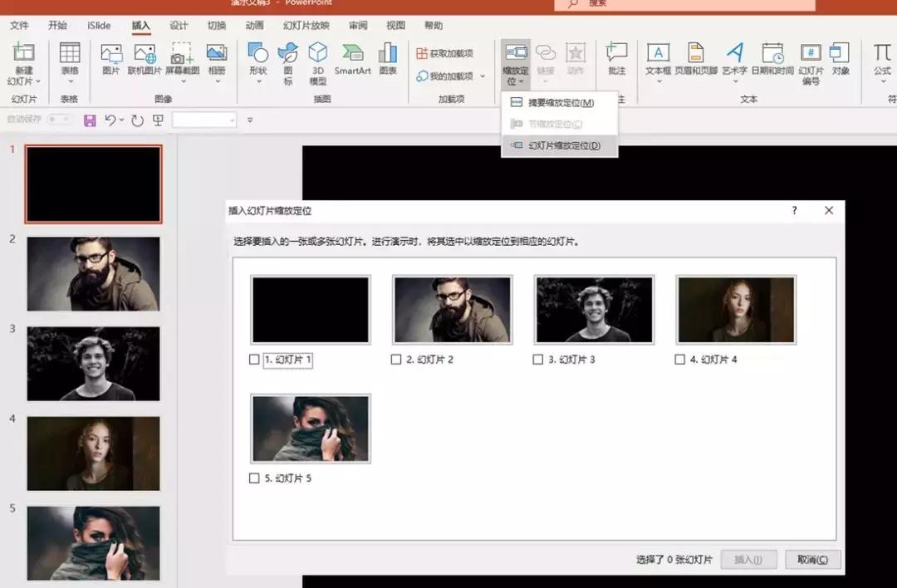Select the 图表 (Chart) icon
This screenshot has height=588, width=897.
coord(387,58)
